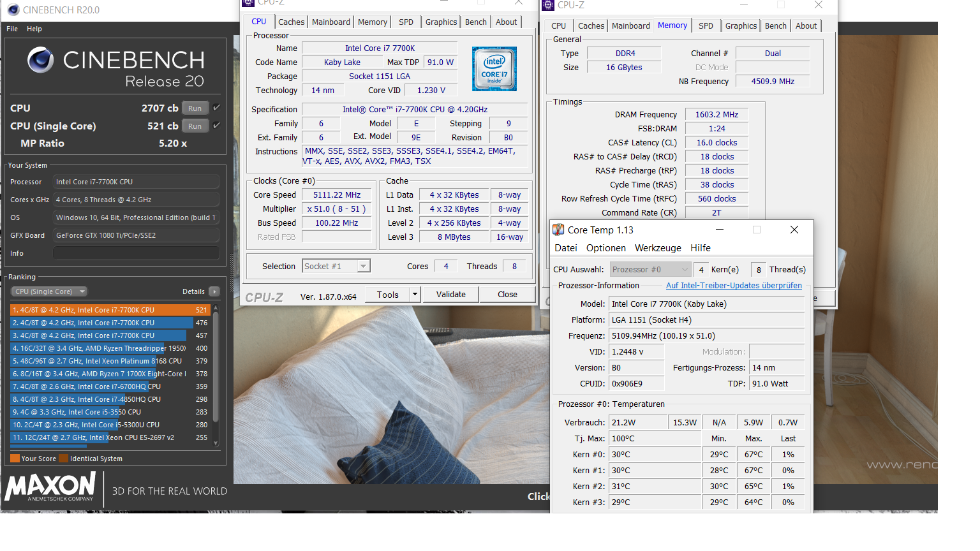
Task: Click the scroll up arrow in ranking list
Action: pos(216,308)
